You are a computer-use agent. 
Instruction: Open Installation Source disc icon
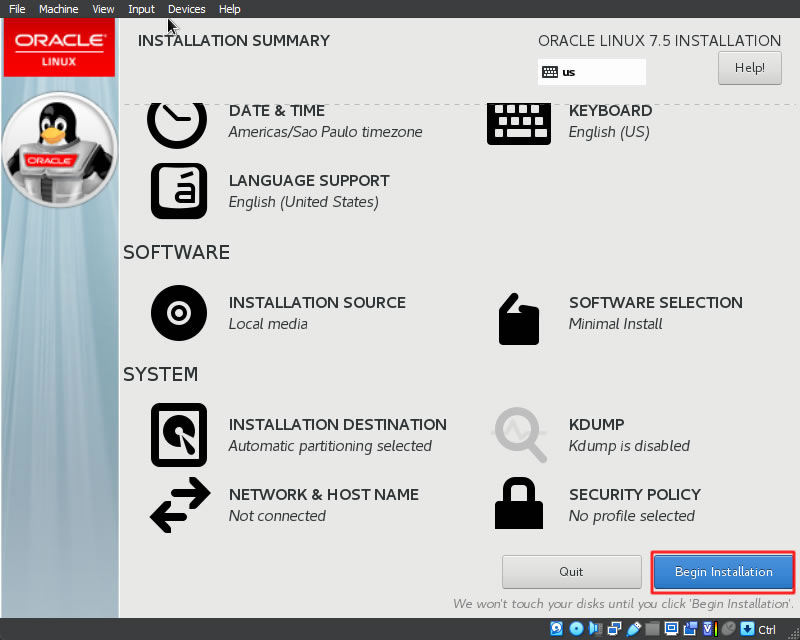pyautogui.click(x=179, y=313)
